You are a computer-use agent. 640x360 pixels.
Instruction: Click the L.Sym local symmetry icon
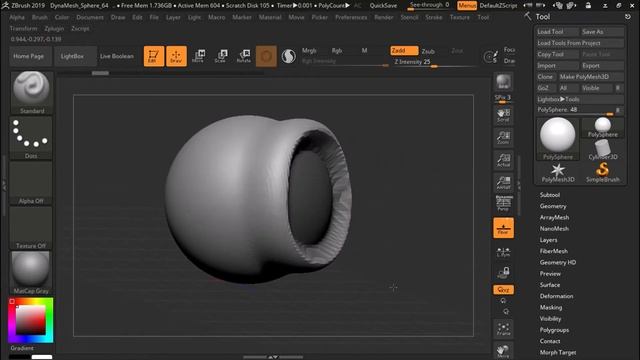(503, 252)
